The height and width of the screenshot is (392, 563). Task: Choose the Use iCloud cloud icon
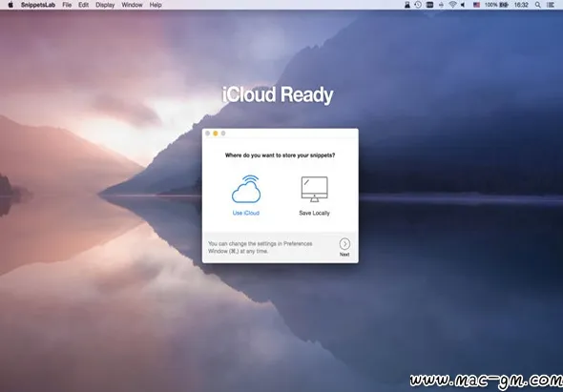pos(246,189)
